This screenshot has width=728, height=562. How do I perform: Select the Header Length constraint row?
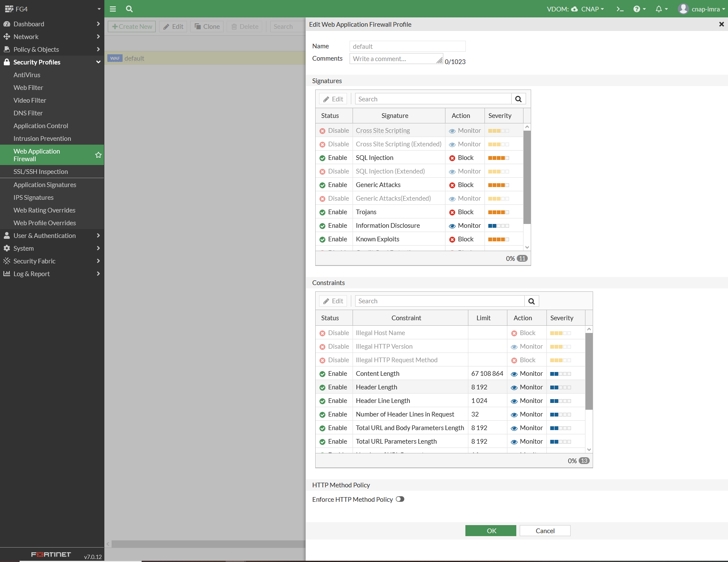(x=451, y=387)
